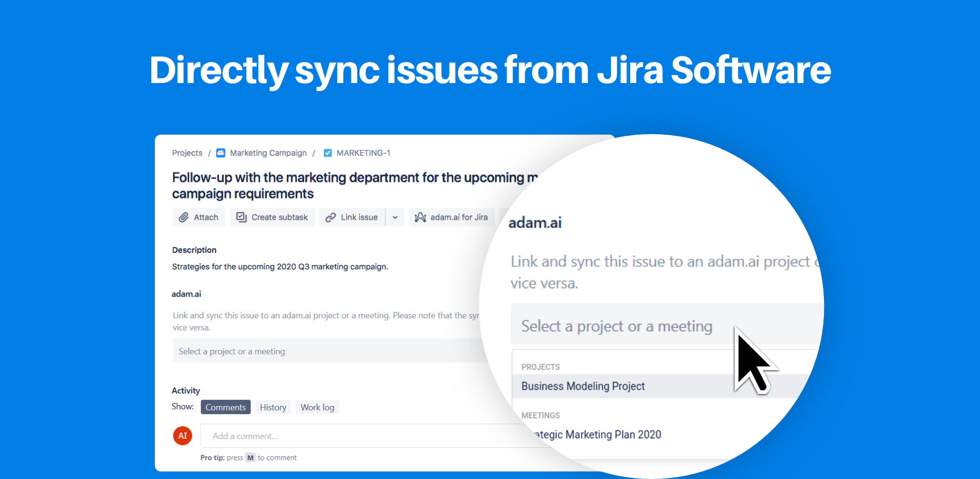Open the magnified Select a project or a meeting dropdown
Image resolution: width=980 pixels, height=479 pixels.
coord(667,324)
